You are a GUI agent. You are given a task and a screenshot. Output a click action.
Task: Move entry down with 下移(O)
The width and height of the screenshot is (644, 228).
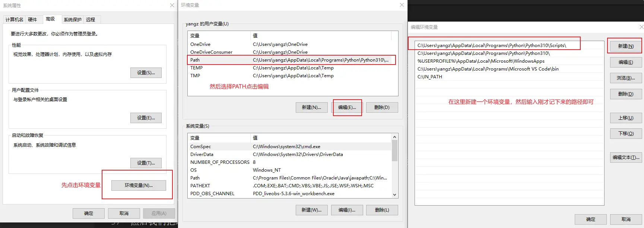pos(626,134)
